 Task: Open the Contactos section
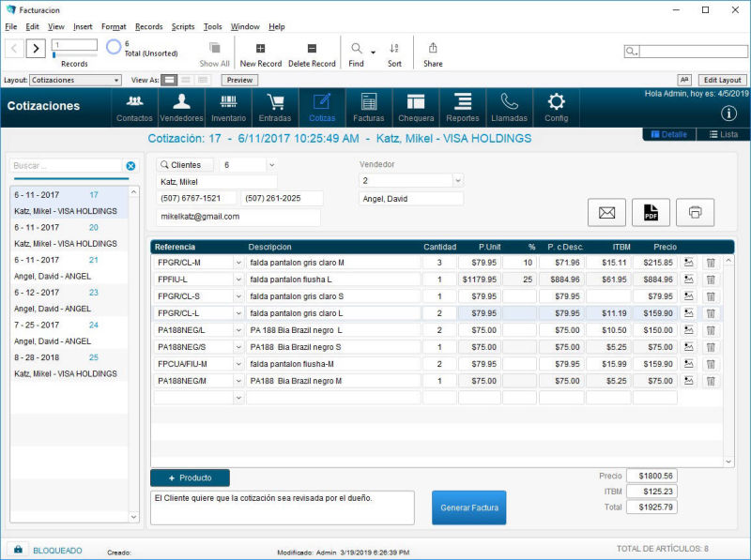[134, 108]
